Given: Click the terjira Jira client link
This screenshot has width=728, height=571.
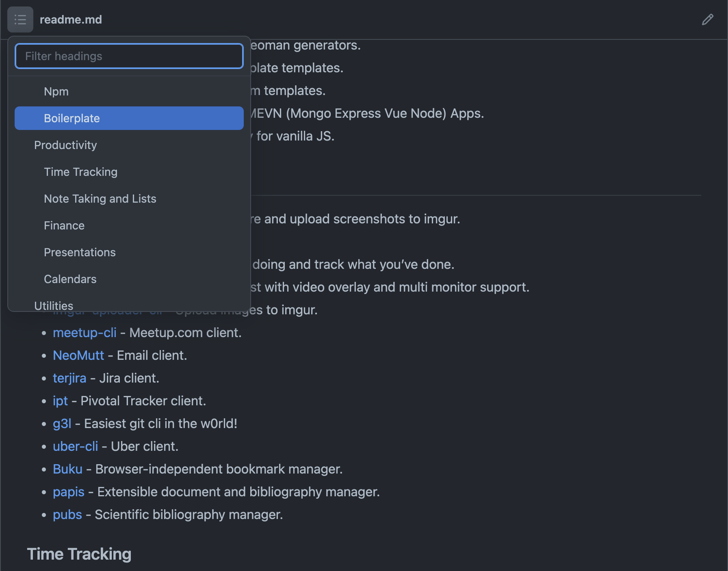Looking at the screenshot, I should point(69,378).
